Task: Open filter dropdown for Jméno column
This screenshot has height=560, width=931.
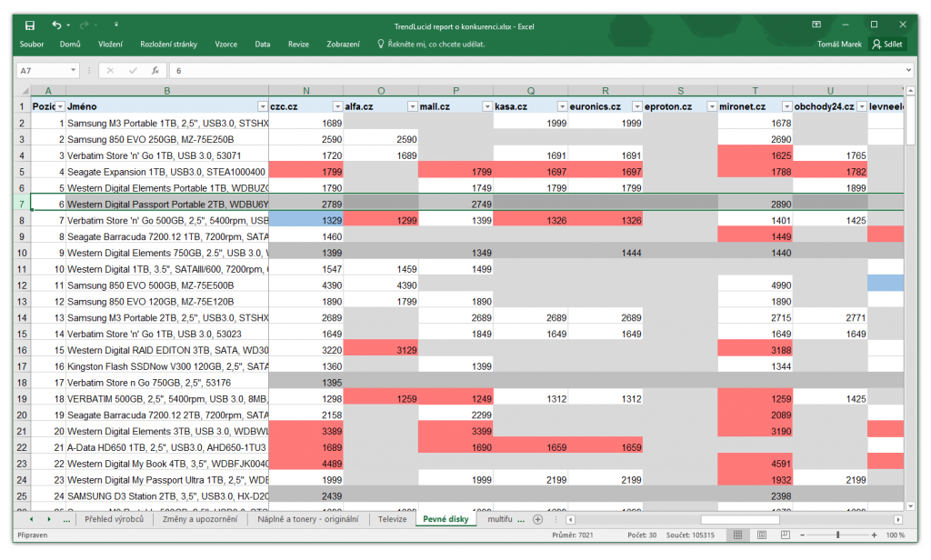Action: 263,106
